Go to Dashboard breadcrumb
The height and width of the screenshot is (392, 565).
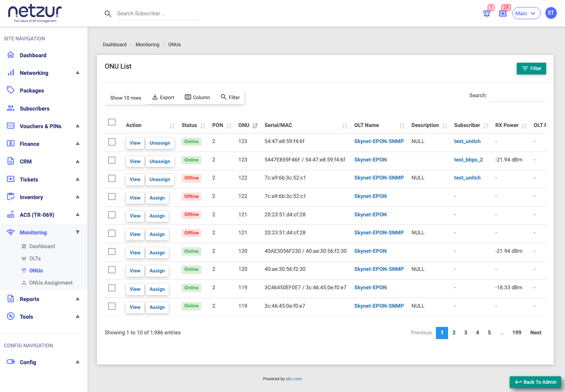coord(115,45)
